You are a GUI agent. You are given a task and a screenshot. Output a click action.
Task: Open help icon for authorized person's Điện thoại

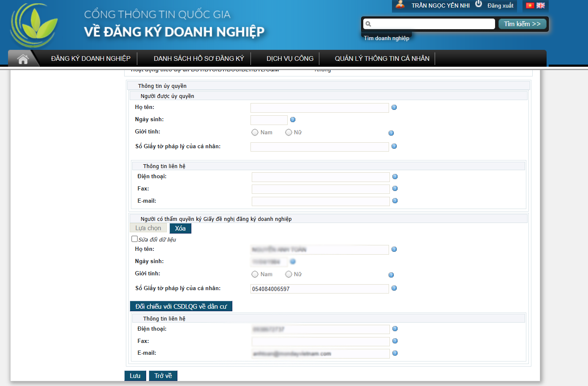(x=395, y=177)
